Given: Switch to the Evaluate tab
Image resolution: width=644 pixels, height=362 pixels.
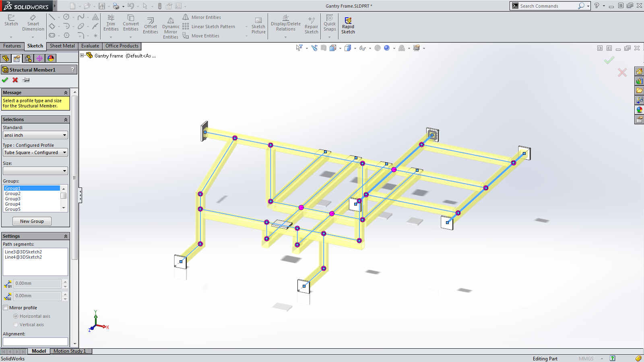Looking at the screenshot, I should tap(90, 46).
